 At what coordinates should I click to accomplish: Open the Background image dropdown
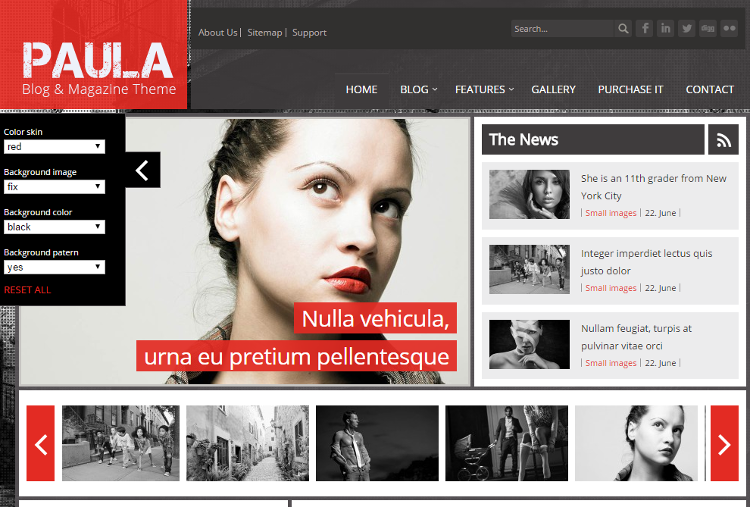(54, 187)
